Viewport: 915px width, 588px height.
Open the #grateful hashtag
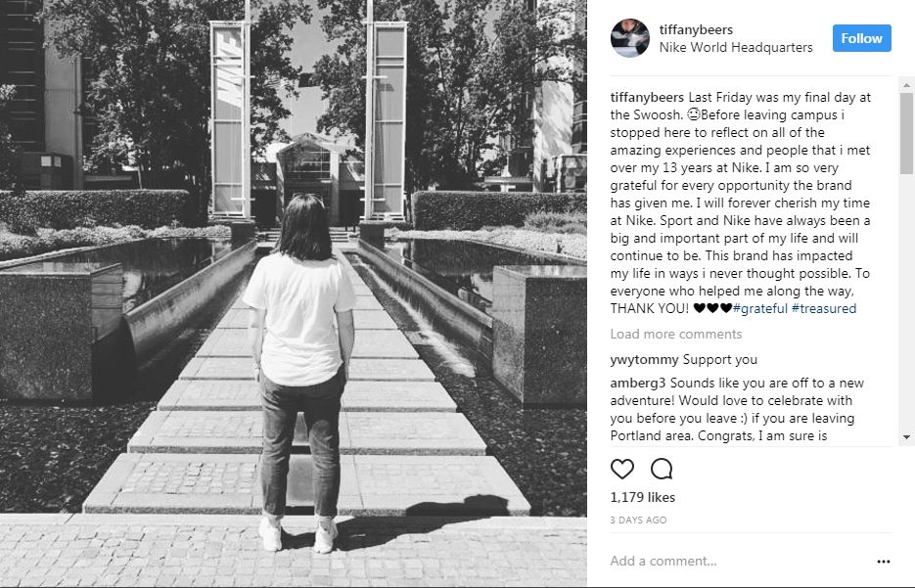pos(760,308)
